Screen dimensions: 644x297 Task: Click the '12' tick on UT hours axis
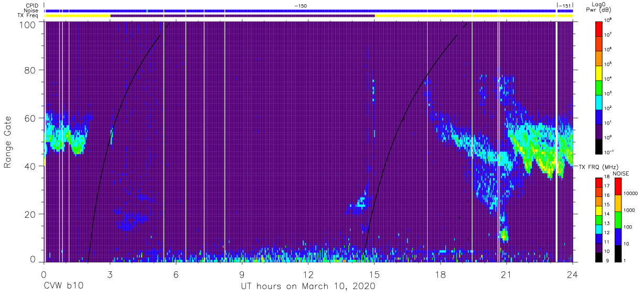[x=308, y=274]
